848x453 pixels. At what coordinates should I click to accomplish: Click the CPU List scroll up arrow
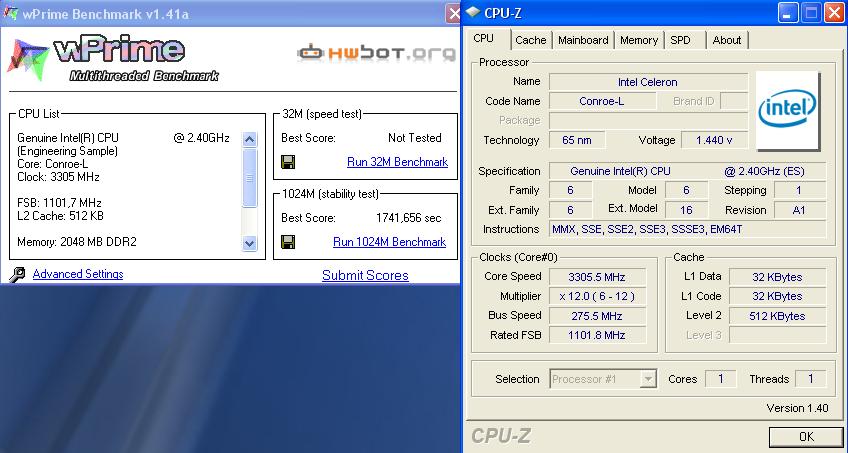(x=249, y=139)
